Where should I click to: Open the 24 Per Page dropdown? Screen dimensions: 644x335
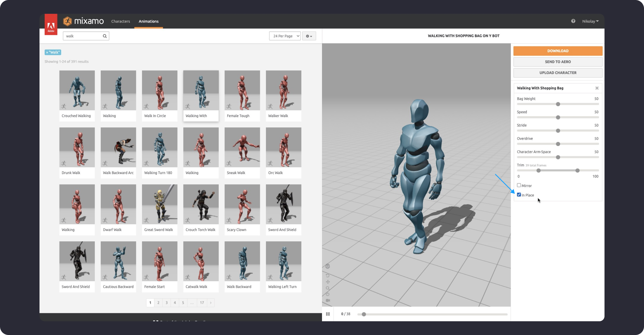coord(285,36)
